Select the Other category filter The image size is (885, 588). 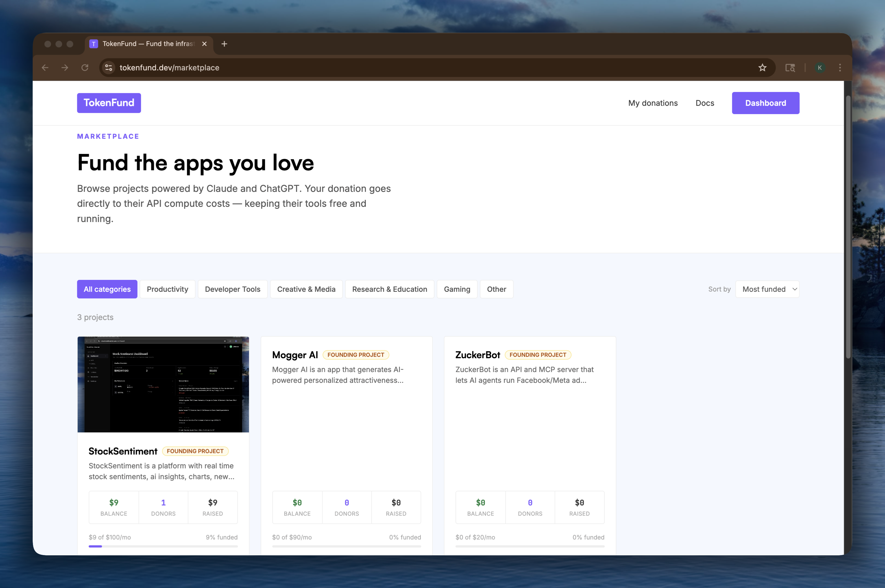[x=496, y=289]
